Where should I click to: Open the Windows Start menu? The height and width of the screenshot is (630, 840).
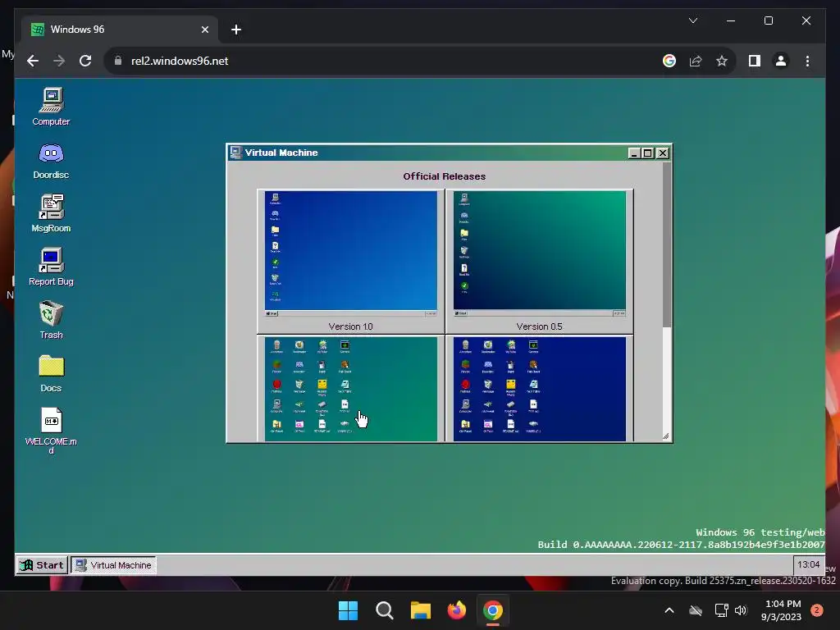[348, 610]
